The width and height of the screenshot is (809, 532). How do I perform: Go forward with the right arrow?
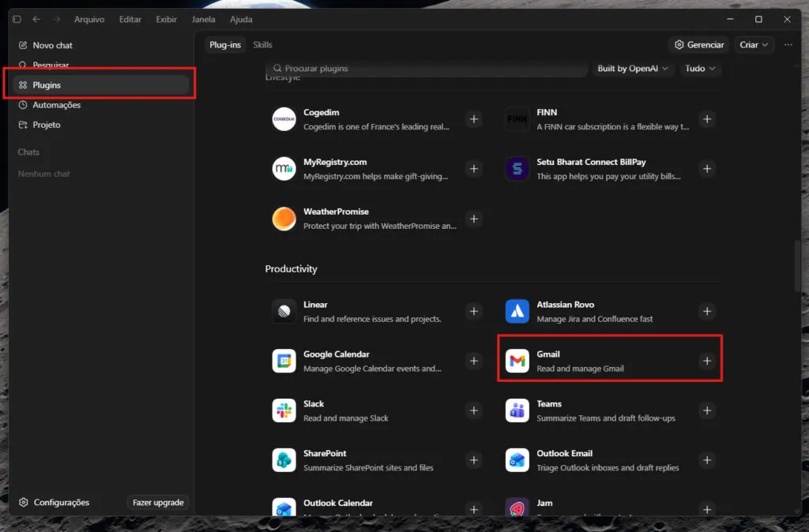[56, 19]
